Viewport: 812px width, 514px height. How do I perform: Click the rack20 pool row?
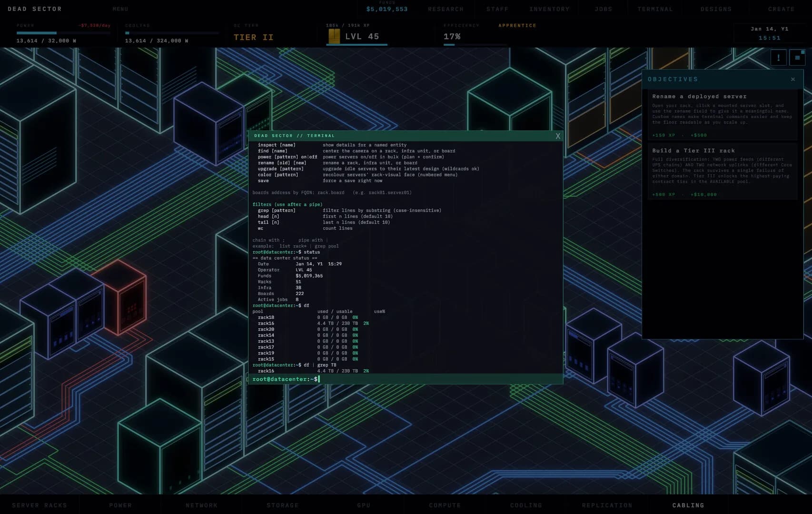308,329
